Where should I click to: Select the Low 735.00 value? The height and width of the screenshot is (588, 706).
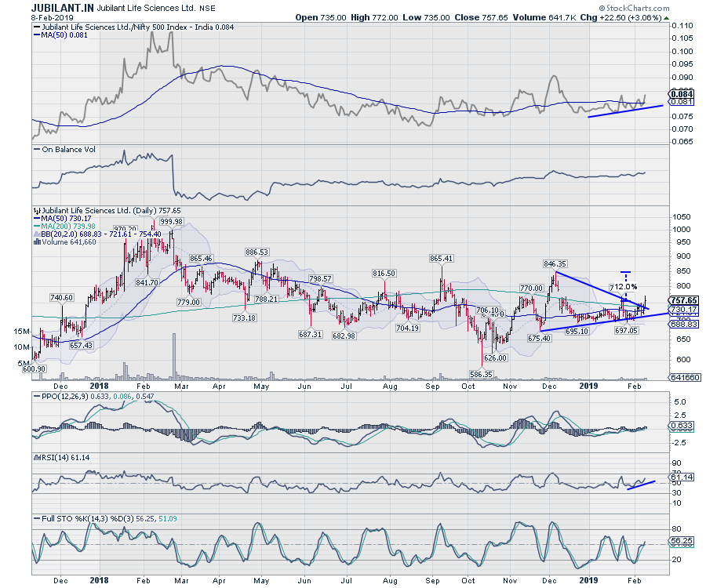pyautogui.click(x=426, y=17)
